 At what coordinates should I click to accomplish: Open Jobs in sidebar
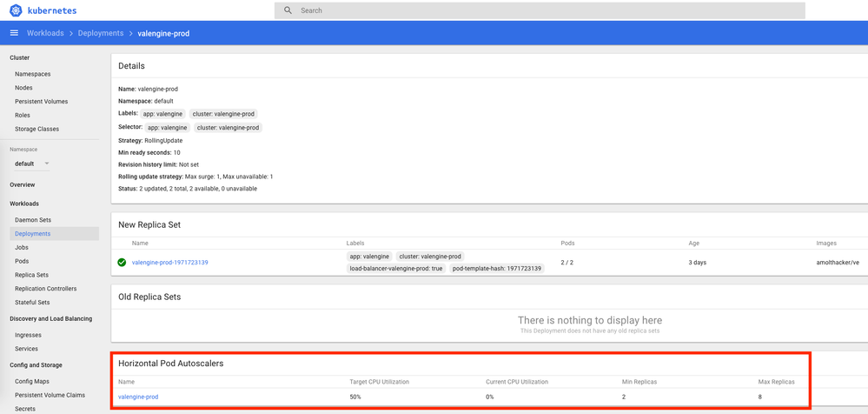click(x=22, y=247)
